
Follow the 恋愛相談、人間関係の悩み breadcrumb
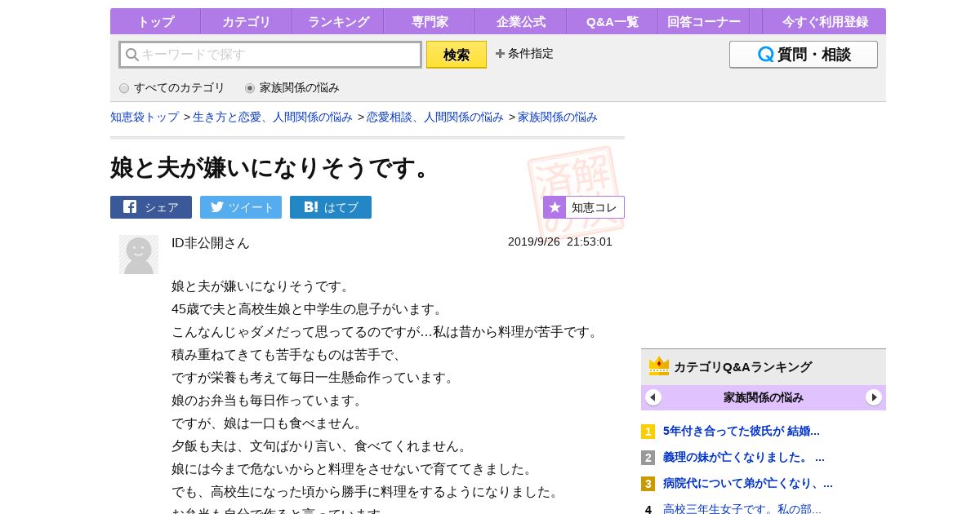pyautogui.click(x=435, y=117)
